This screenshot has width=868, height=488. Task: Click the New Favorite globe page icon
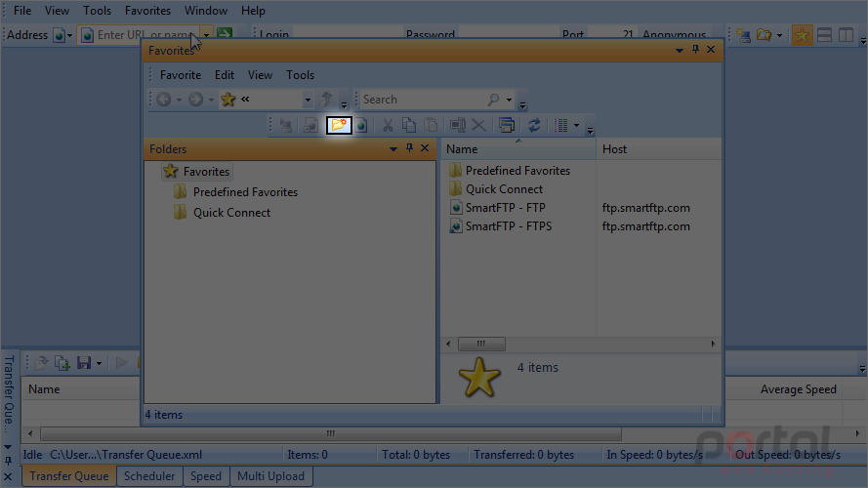click(361, 126)
